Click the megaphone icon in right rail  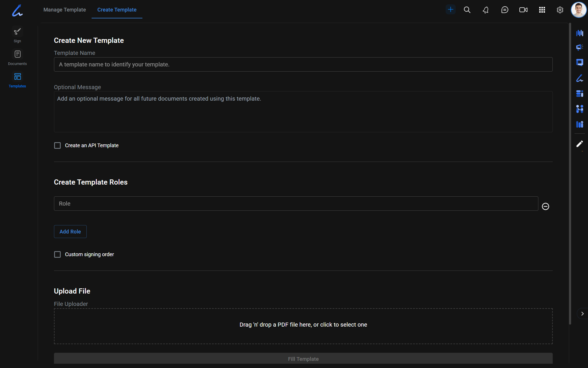[x=579, y=47]
